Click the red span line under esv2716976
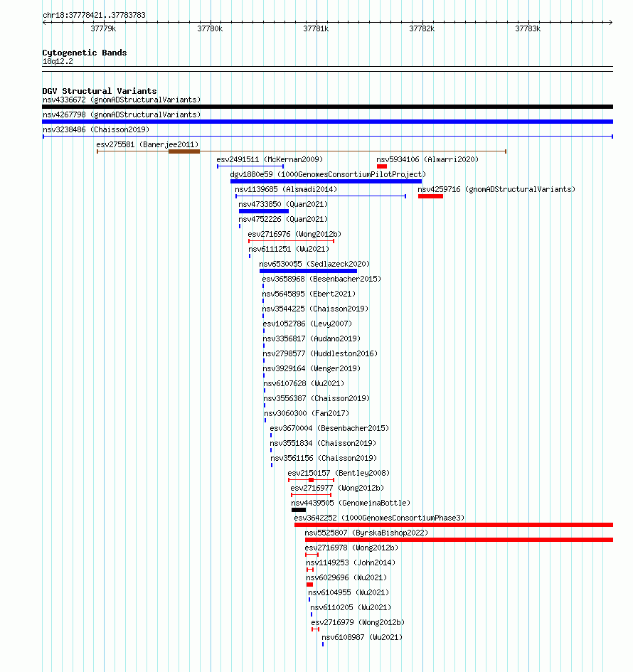633x672 pixels. 291,241
